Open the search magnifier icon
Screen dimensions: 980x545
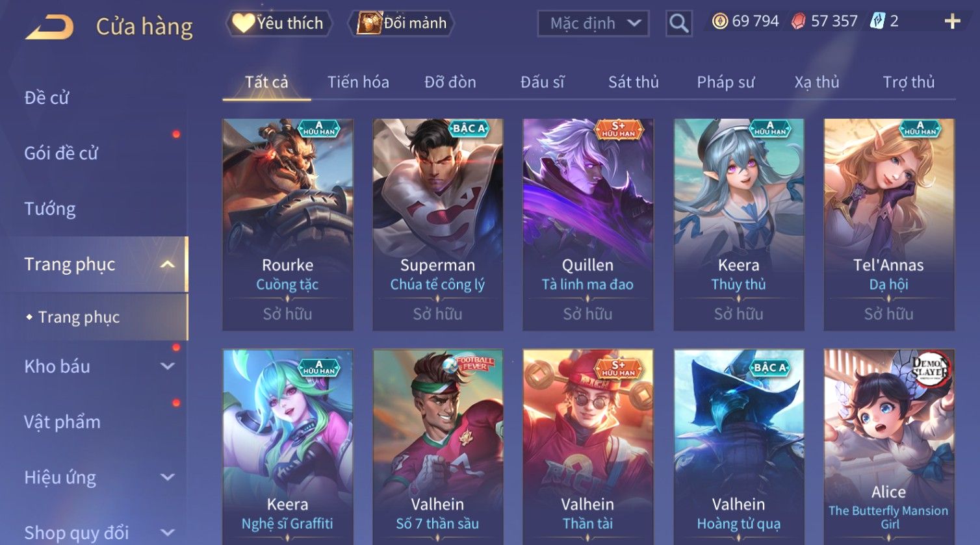coord(678,23)
